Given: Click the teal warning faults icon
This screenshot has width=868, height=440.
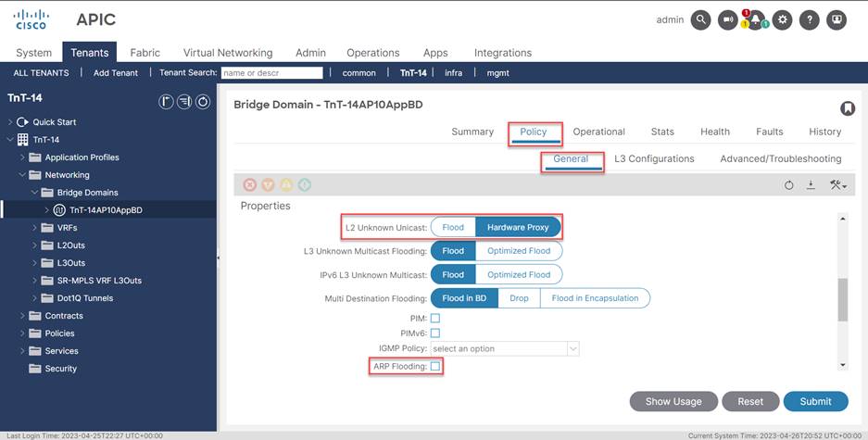Looking at the screenshot, I should (305, 185).
